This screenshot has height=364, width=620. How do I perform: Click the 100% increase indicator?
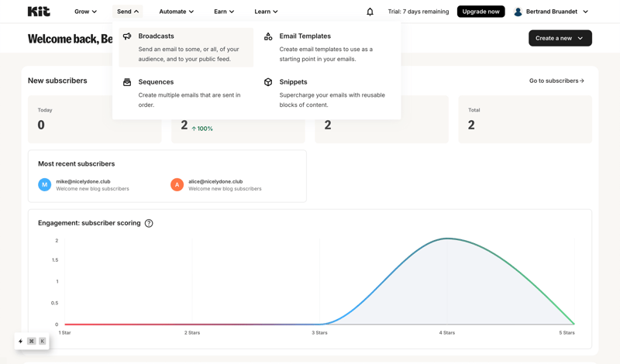click(x=202, y=129)
